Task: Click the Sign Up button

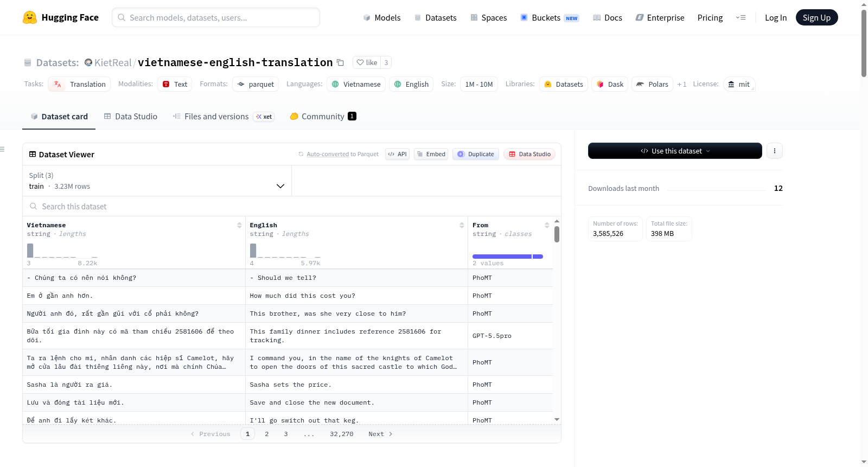Action: [x=816, y=17]
